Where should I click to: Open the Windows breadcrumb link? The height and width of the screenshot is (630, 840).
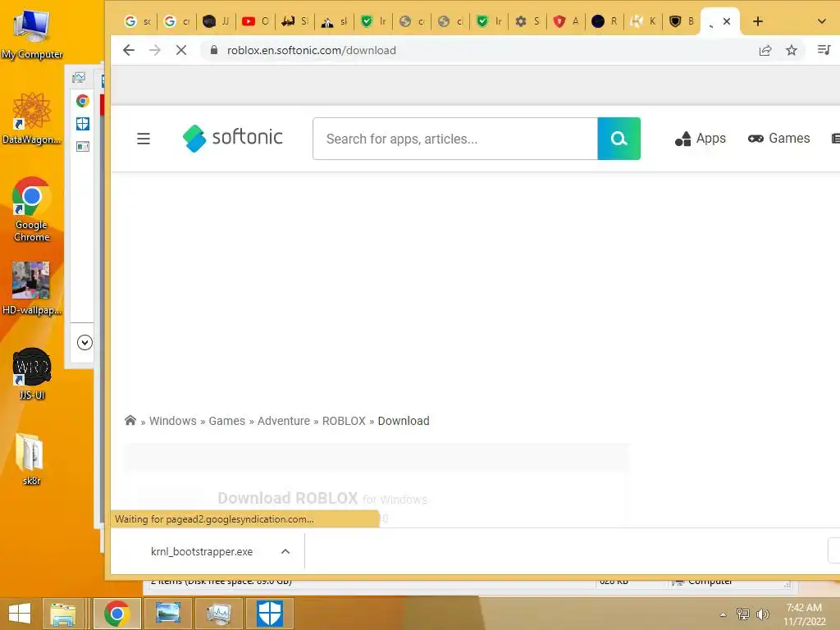(172, 421)
